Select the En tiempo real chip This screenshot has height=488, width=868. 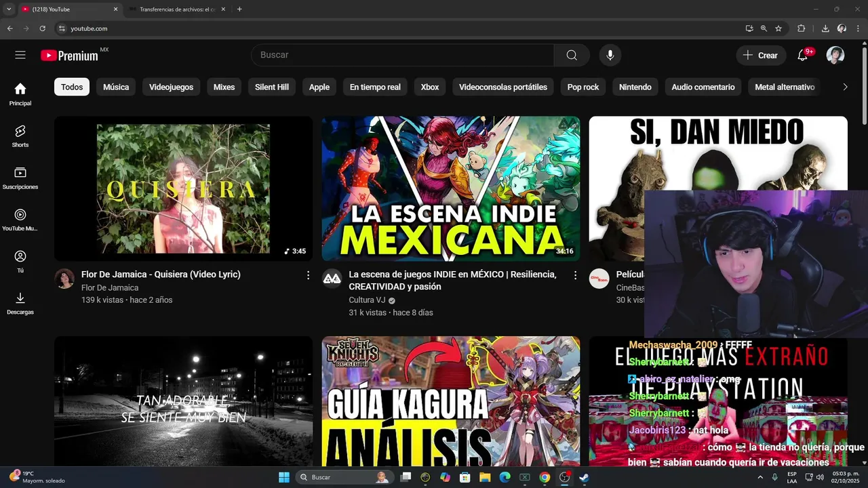pyautogui.click(x=375, y=87)
